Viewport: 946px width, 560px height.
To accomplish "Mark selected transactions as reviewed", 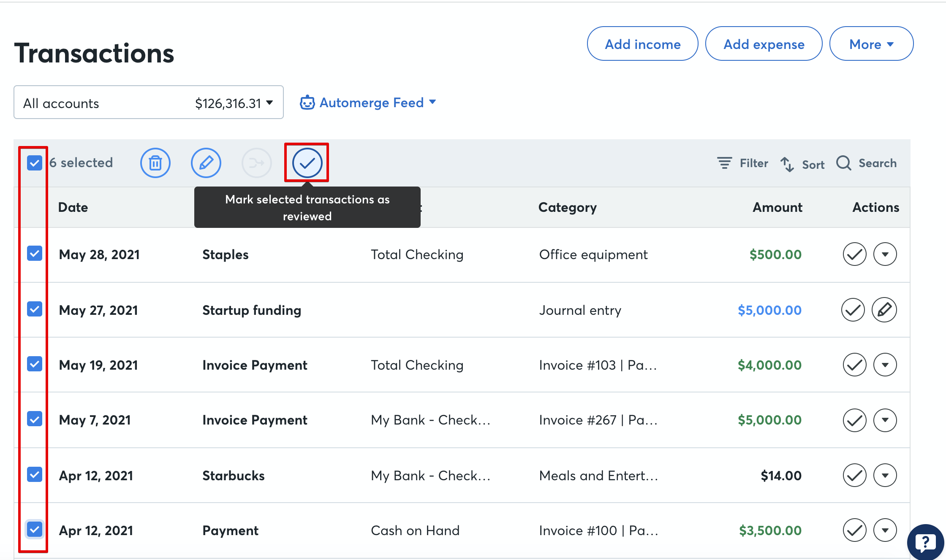I will click(307, 163).
